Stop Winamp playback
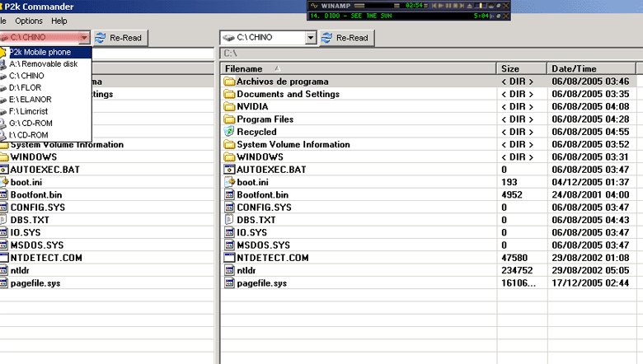Image resolution: width=643 pixels, height=364 pixels. [456, 6]
